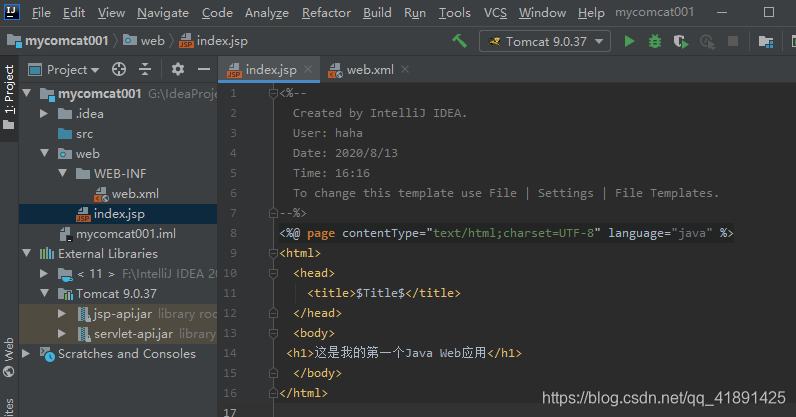796x417 pixels.
Task: Expand jsp-api.jar library node
Action: (x=62, y=314)
